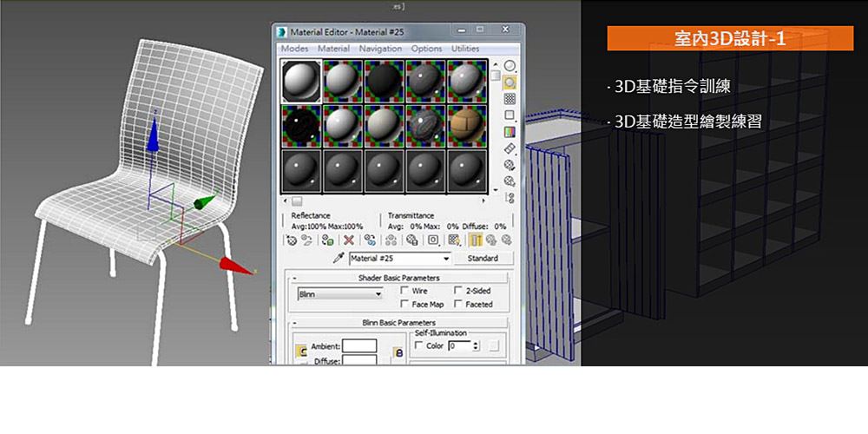Collapse the Shader Basic Parameters rollout

click(399, 278)
